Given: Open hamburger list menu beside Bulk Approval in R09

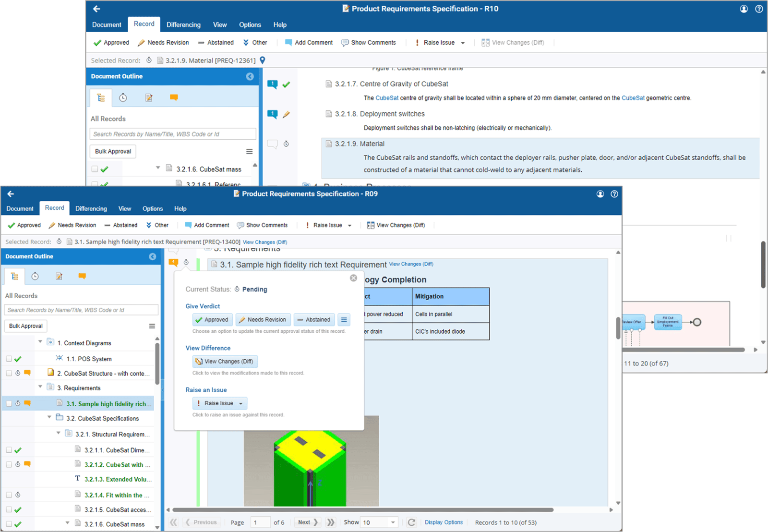Looking at the screenshot, I should [152, 326].
